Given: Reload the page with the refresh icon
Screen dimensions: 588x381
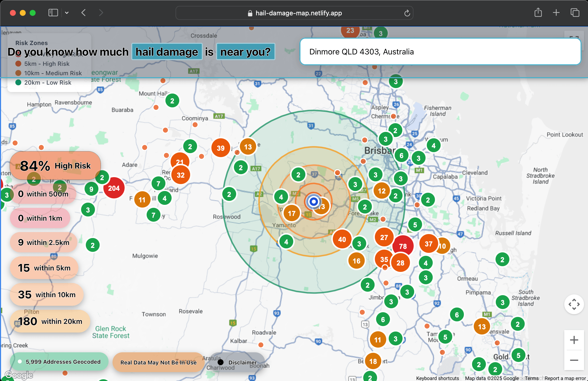Looking at the screenshot, I should coord(407,13).
